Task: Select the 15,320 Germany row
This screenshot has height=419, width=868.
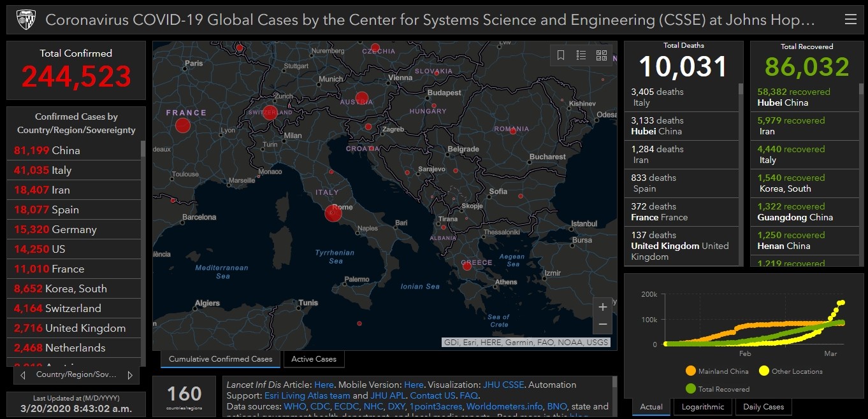Action: point(74,229)
